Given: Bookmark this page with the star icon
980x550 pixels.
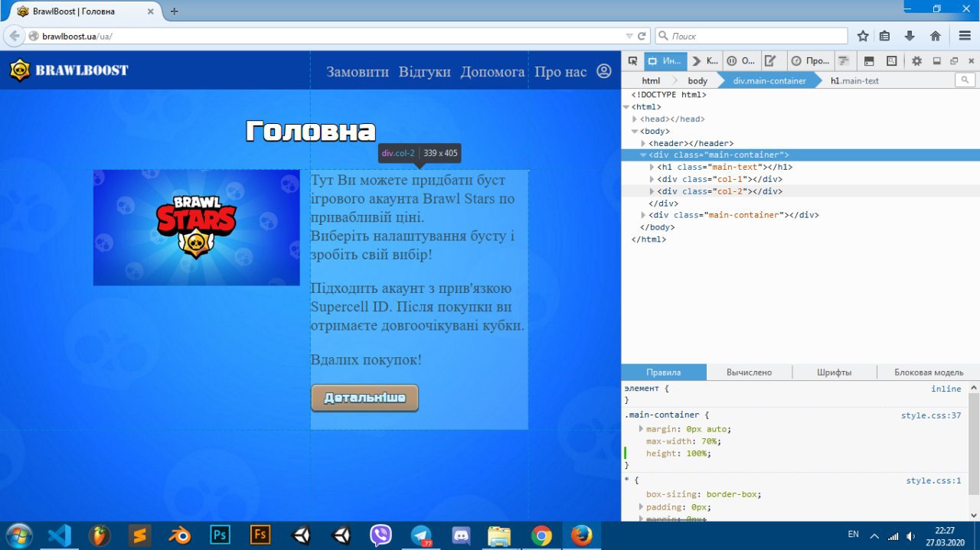Looking at the screenshot, I should 863,36.
